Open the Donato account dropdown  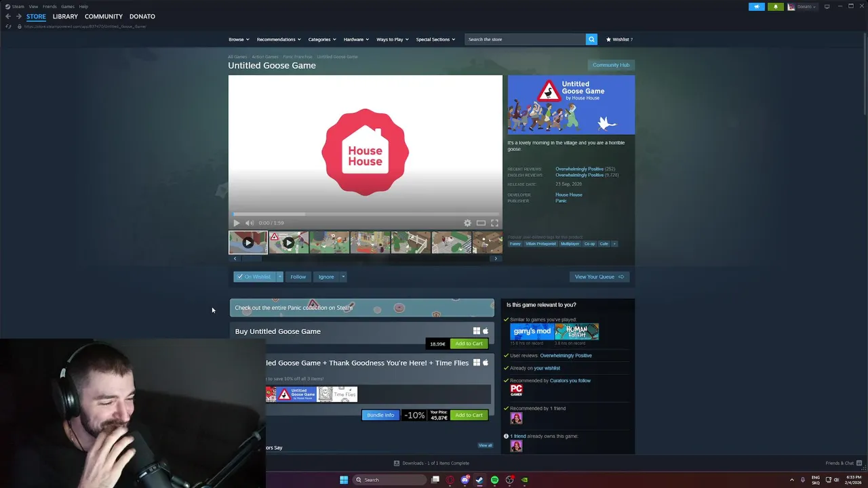(x=802, y=7)
